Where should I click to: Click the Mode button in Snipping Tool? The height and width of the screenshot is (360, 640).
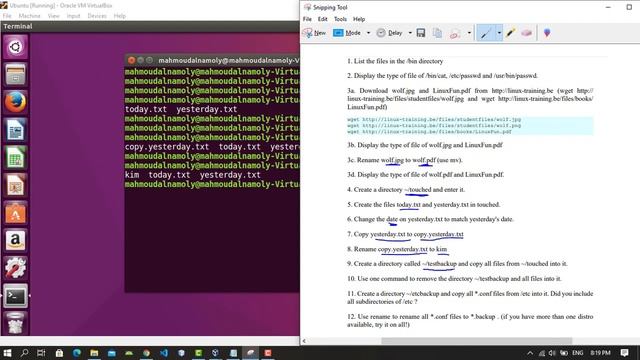(x=347, y=33)
